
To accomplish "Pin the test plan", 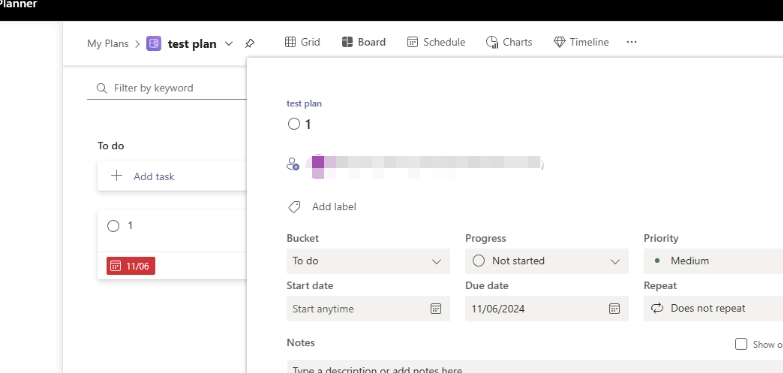I will click(249, 43).
